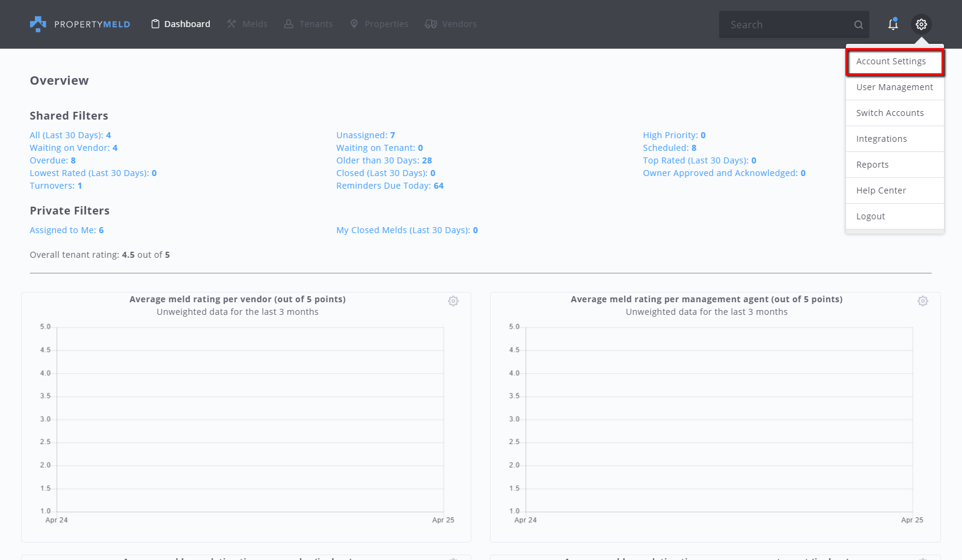Click the search magnifier icon

858,25
